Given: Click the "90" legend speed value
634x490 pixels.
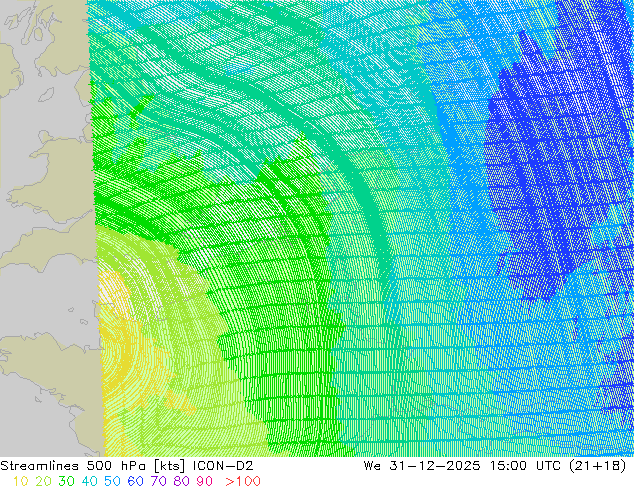Looking at the screenshot, I should click(x=205, y=481).
